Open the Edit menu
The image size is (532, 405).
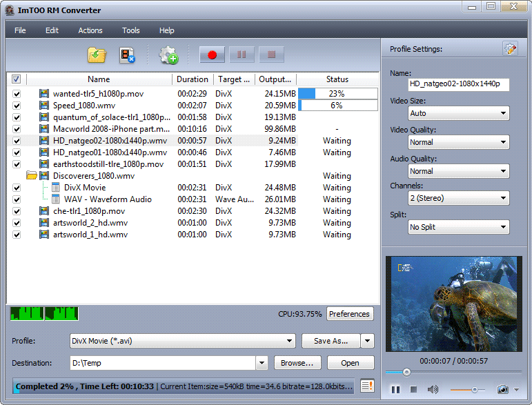point(52,30)
